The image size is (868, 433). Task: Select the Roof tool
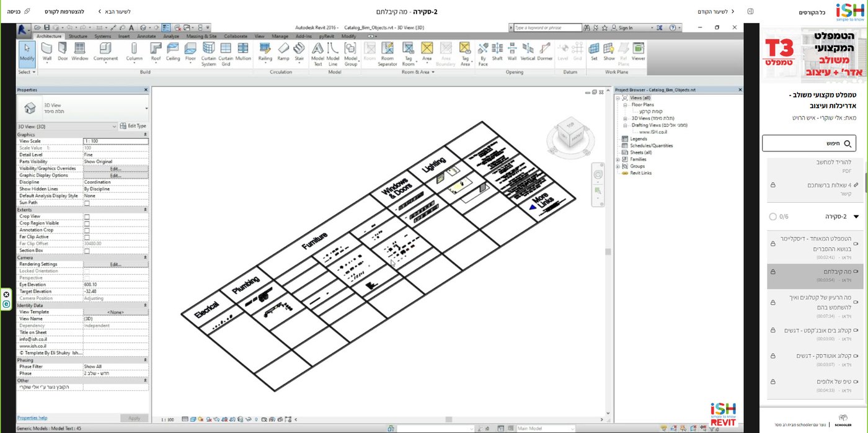point(156,52)
